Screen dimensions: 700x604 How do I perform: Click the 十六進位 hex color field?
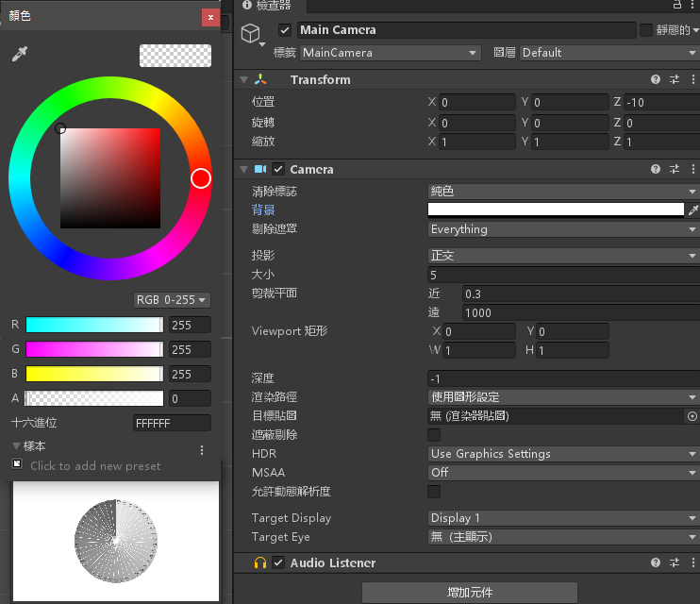click(x=172, y=424)
